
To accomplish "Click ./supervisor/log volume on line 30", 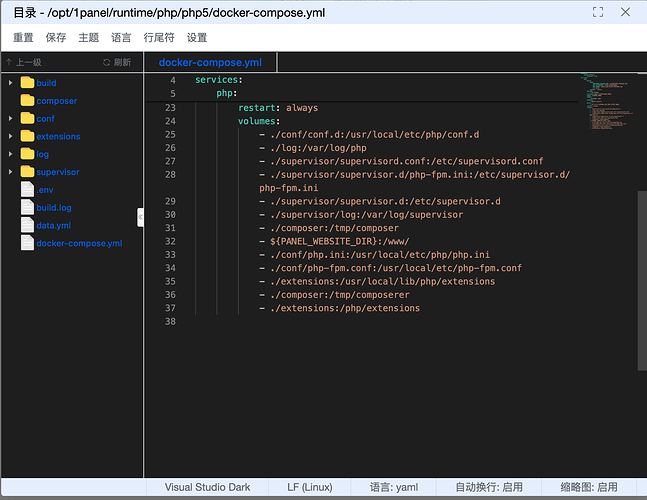I will [366, 215].
